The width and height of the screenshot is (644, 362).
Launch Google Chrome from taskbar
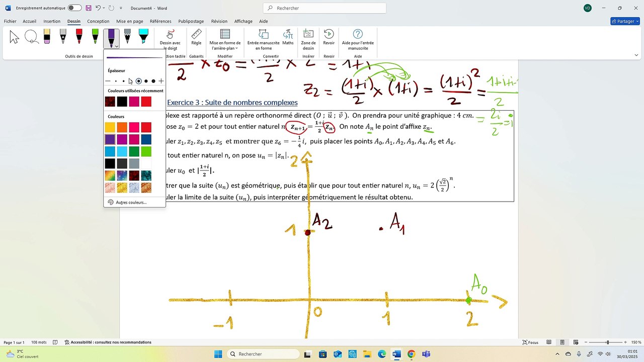coord(411,354)
